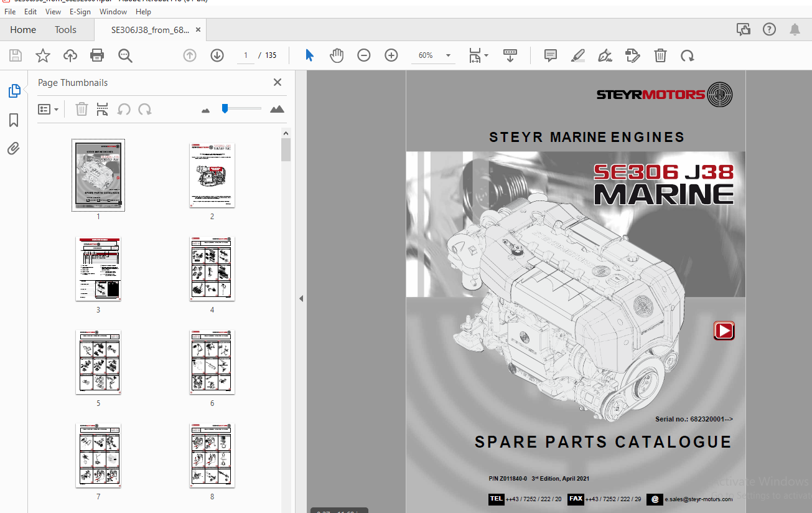Click the stamp tool icon
Image resolution: width=812 pixels, height=513 pixels.
632,56
